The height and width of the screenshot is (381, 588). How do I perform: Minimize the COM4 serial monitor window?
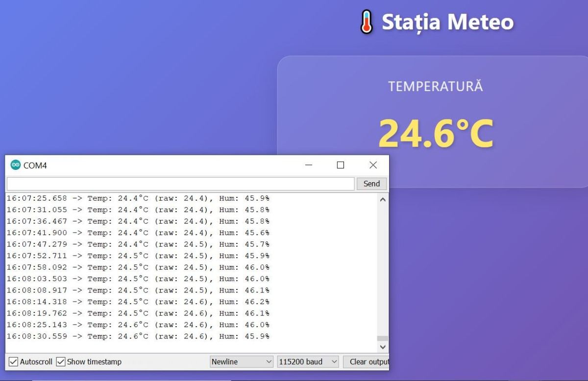tap(309, 166)
